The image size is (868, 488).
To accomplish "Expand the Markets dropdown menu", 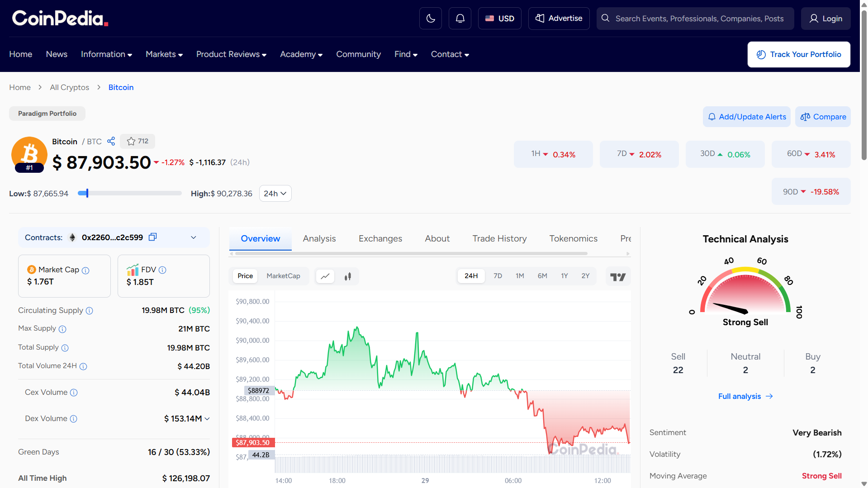I will tap(164, 54).
